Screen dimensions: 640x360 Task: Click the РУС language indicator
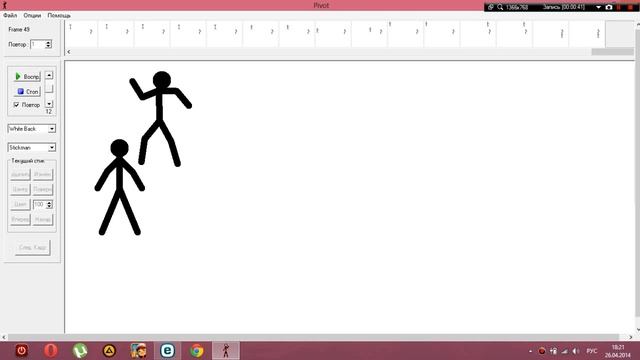(591, 351)
